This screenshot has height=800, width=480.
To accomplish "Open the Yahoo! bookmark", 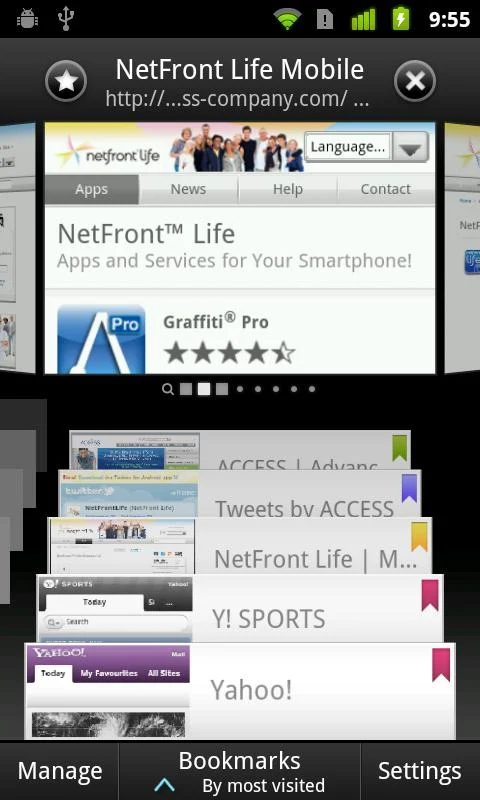I will click(x=240, y=691).
